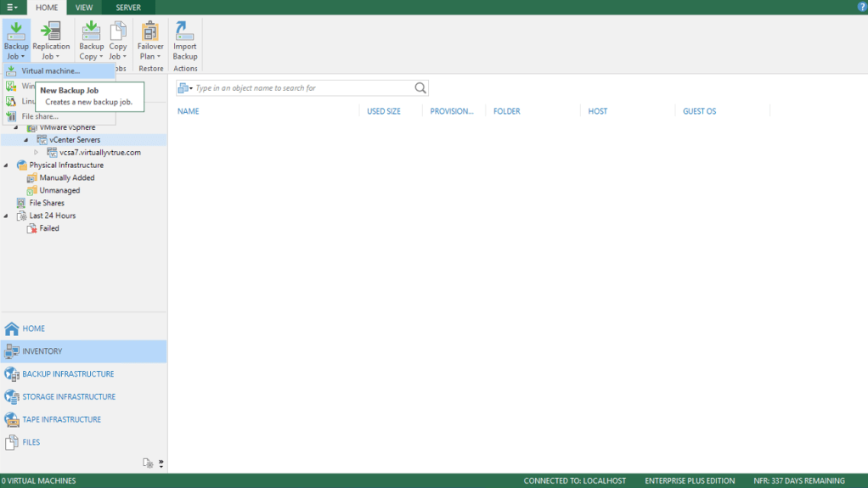Open the Tape Infrastructure view
This screenshot has height=488, width=868.
click(x=61, y=419)
